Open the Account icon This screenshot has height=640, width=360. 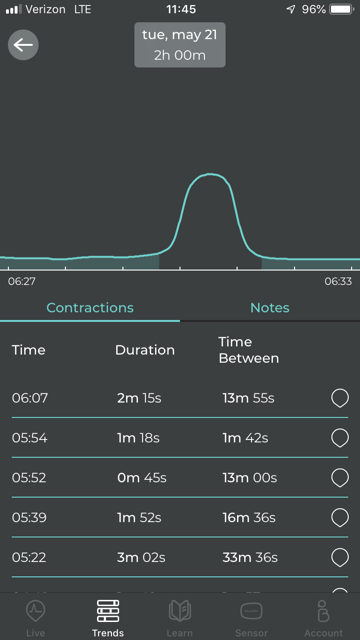pos(323,611)
